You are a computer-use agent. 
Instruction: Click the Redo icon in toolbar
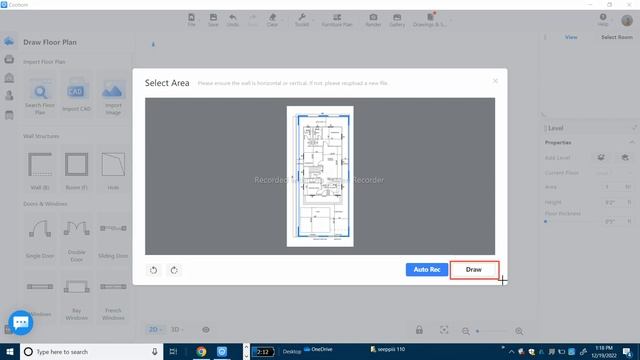tap(253, 20)
